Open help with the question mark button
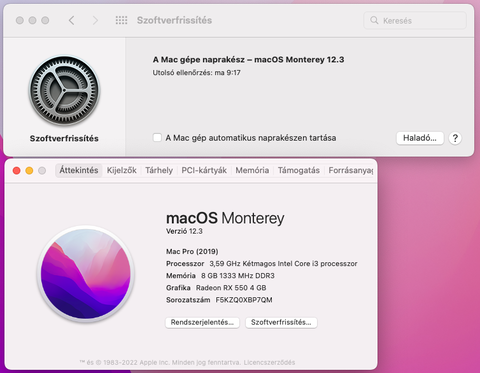The height and width of the screenshot is (373, 480). point(455,138)
